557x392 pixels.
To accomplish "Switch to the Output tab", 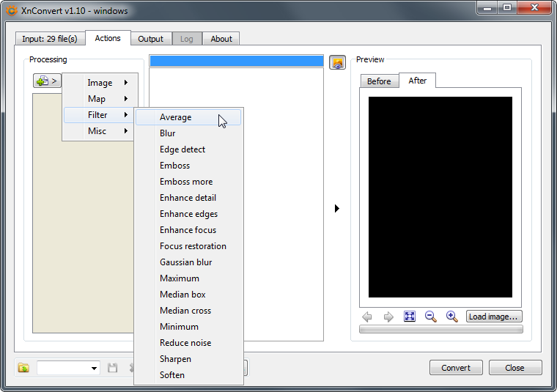I will click(151, 39).
